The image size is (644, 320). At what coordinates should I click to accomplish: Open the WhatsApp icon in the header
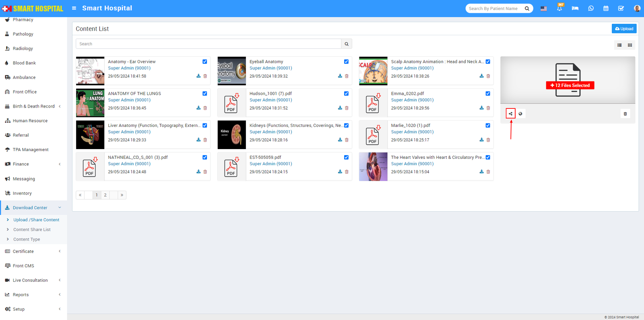590,8
